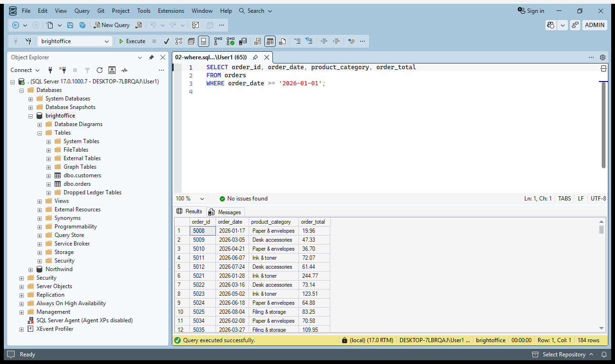Screen dimensions: 615x364
Task: Open the Object Explorer window options chevron
Action: pyautogui.click(x=140, y=57)
